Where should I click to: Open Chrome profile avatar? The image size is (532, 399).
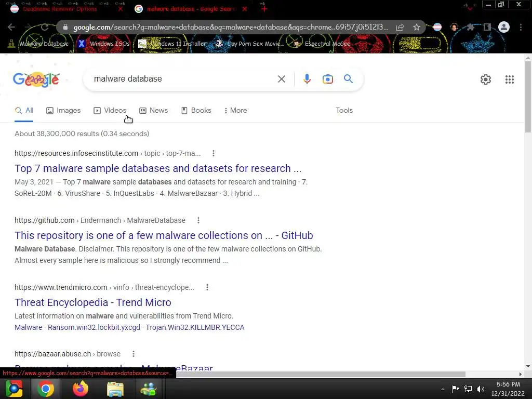(x=504, y=27)
